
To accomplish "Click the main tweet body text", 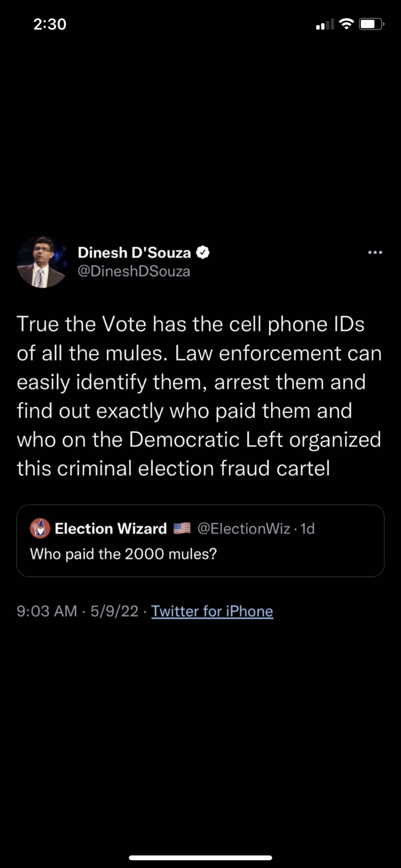I will pos(199,396).
